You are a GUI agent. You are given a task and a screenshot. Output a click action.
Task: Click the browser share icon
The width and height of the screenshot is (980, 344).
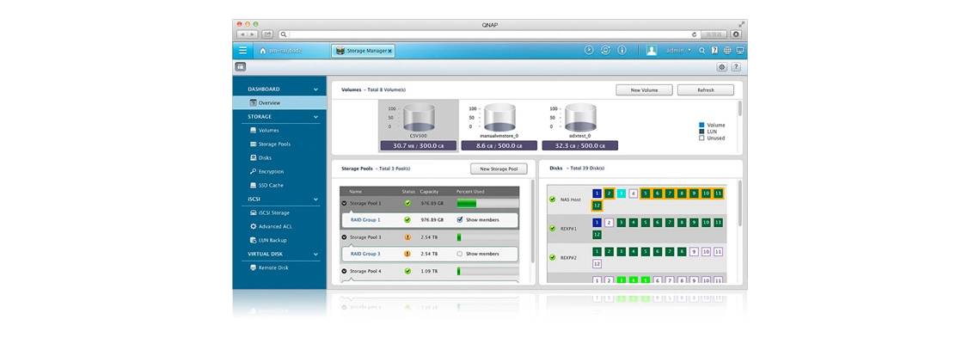(x=267, y=34)
